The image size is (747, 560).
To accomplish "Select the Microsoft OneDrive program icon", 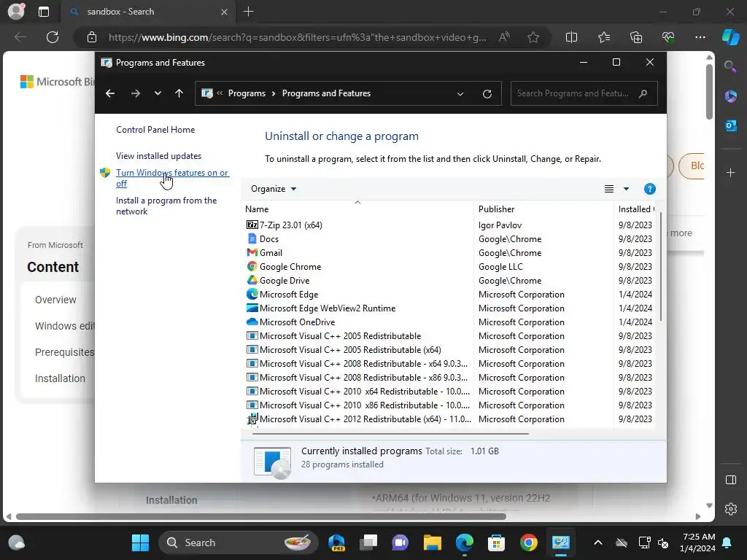I will 252,322.
